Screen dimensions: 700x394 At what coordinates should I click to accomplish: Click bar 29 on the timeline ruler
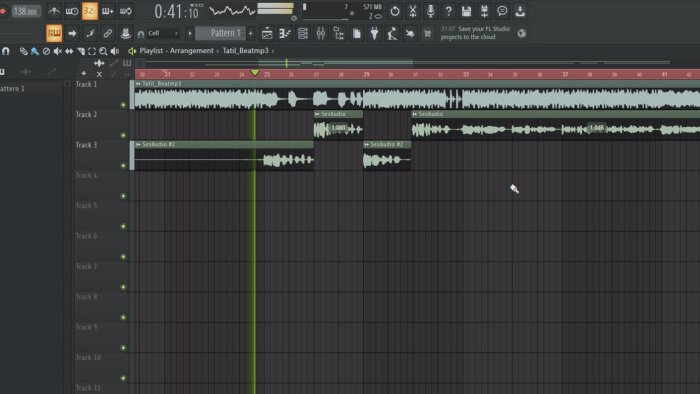coord(366,75)
